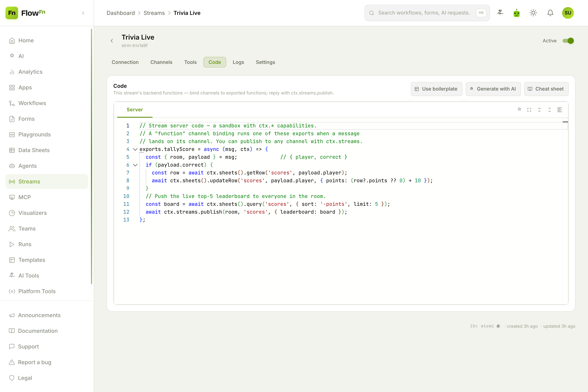
Task: Open the Cheat sheet
Action: click(x=546, y=89)
